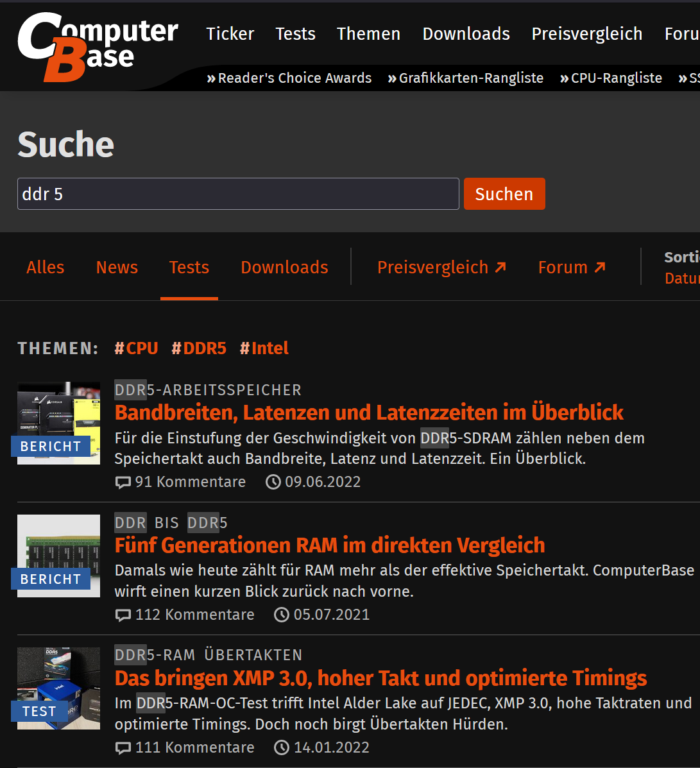Open the 91 Kommentare link
The width and height of the screenshot is (700, 768).
click(x=190, y=482)
